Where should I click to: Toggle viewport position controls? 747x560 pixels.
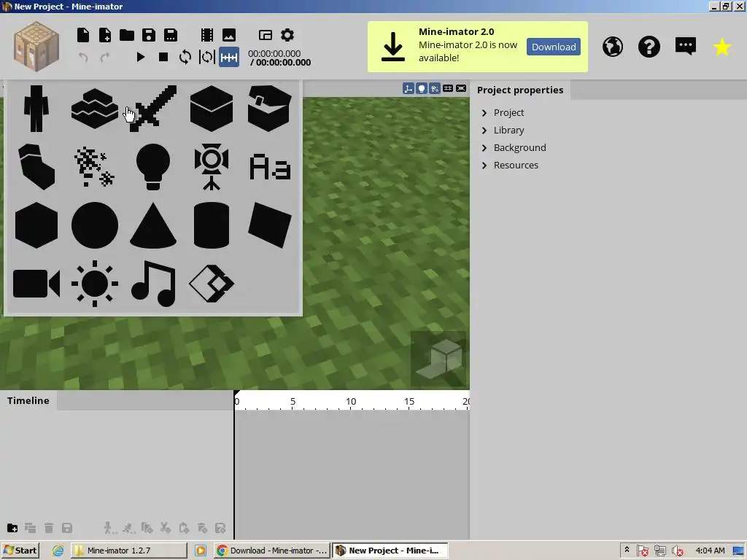point(409,88)
